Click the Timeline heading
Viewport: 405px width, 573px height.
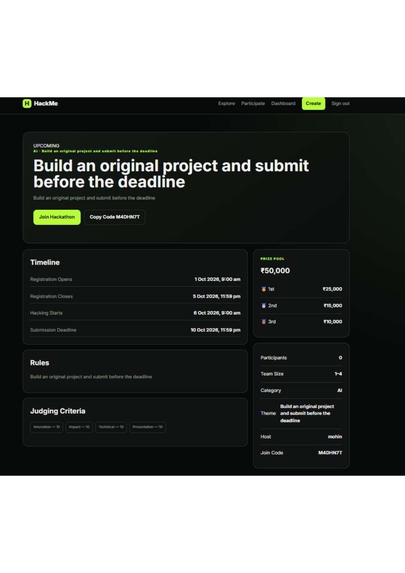coord(45,262)
